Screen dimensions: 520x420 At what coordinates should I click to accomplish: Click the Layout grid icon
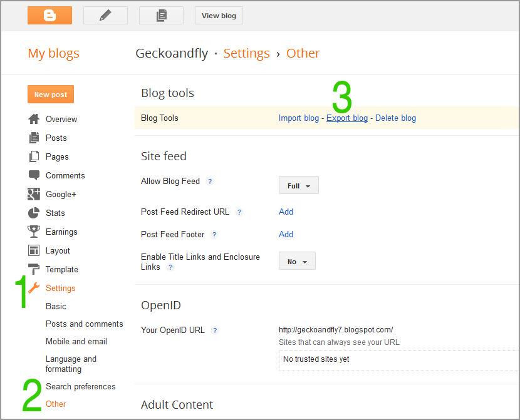(x=34, y=250)
